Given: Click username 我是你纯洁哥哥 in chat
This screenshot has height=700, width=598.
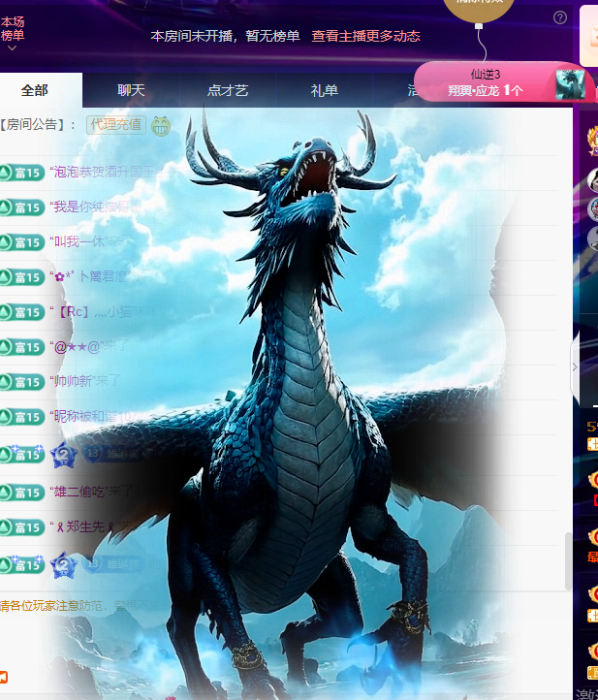Looking at the screenshot, I should click(96, 207).
